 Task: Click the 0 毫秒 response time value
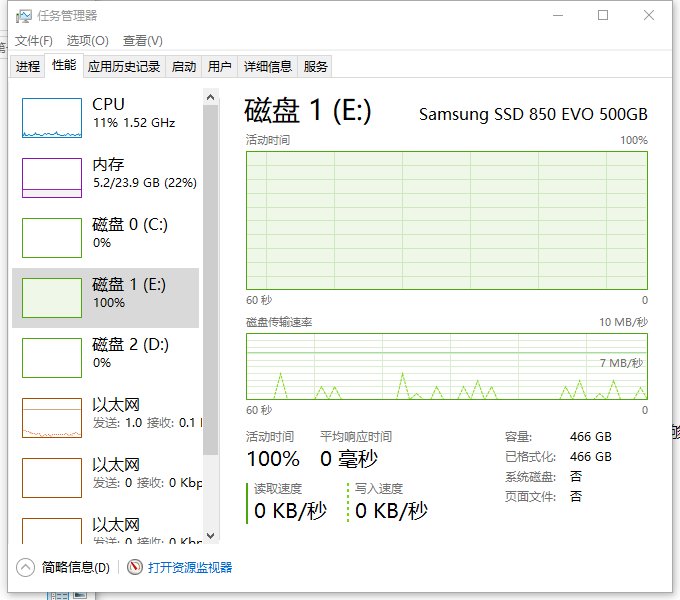pos(349,459)
